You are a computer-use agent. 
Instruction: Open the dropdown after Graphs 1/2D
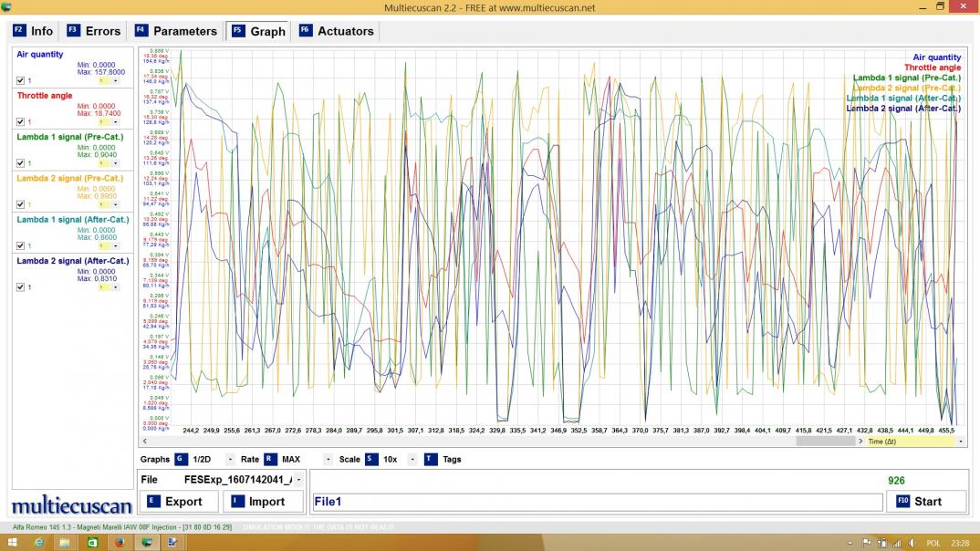coord(230,459)
